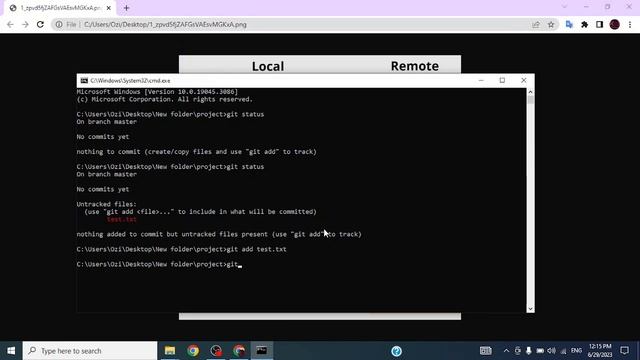Click the 'git add test.txt' command line
The height and width of the screenshot is (360, 640).
[x=181, y=249]
